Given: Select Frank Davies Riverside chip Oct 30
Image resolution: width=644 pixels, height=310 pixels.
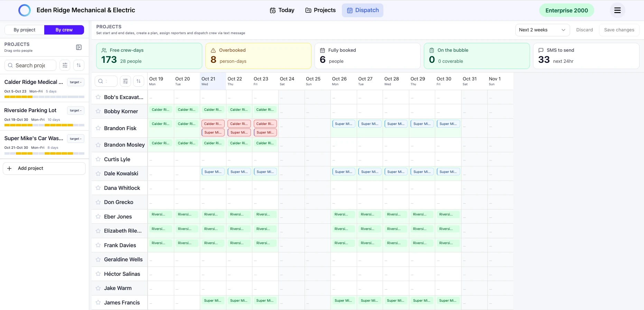Looking at the screenshot, I should click(x=448, y=243).
